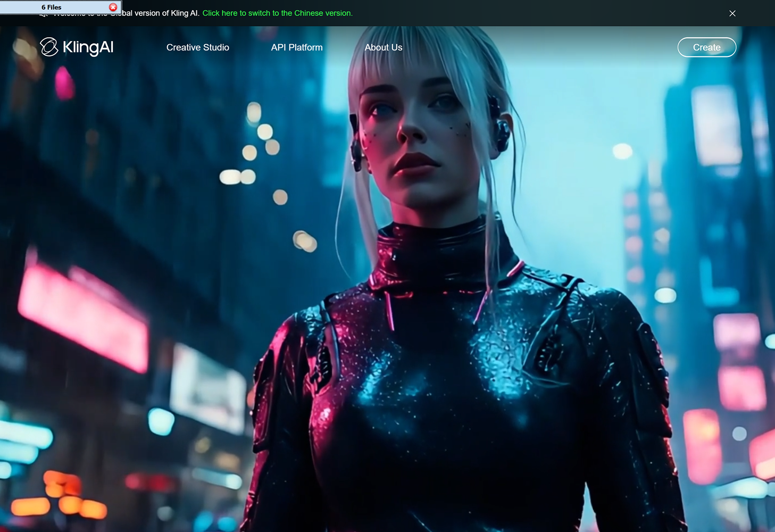Click the KlingAI logo
775x532 pixels.
tap(77, 47)
